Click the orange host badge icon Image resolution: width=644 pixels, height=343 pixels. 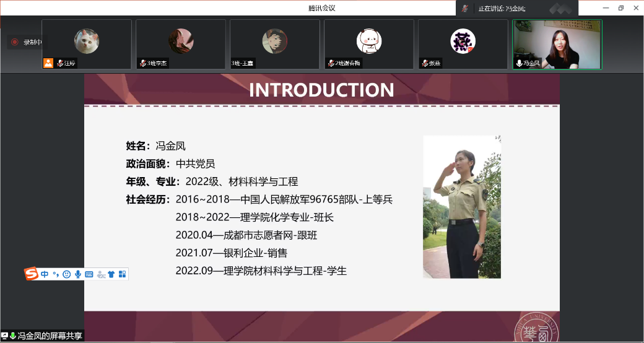(48, 63)
